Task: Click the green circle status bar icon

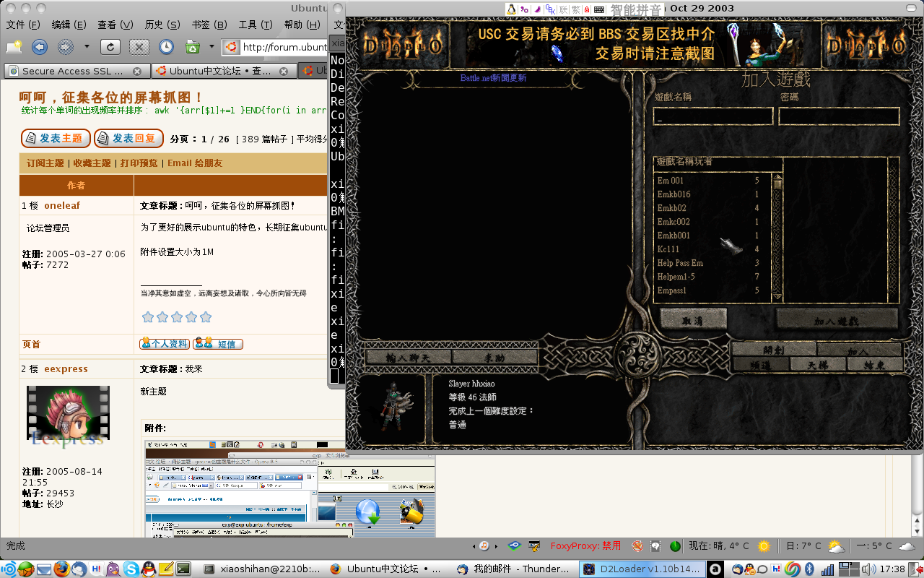Action: [675, 546]
